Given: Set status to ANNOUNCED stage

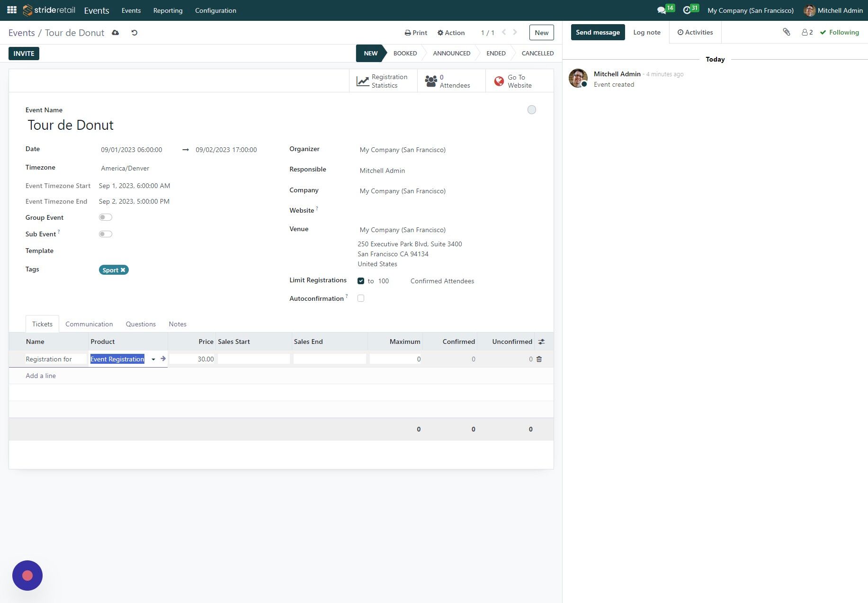Looking at the screenshot, I should [451, 54].
